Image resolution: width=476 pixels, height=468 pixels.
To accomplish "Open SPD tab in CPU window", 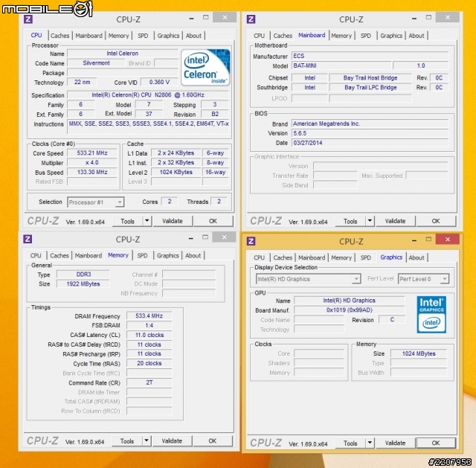I will tap(143, 36).
